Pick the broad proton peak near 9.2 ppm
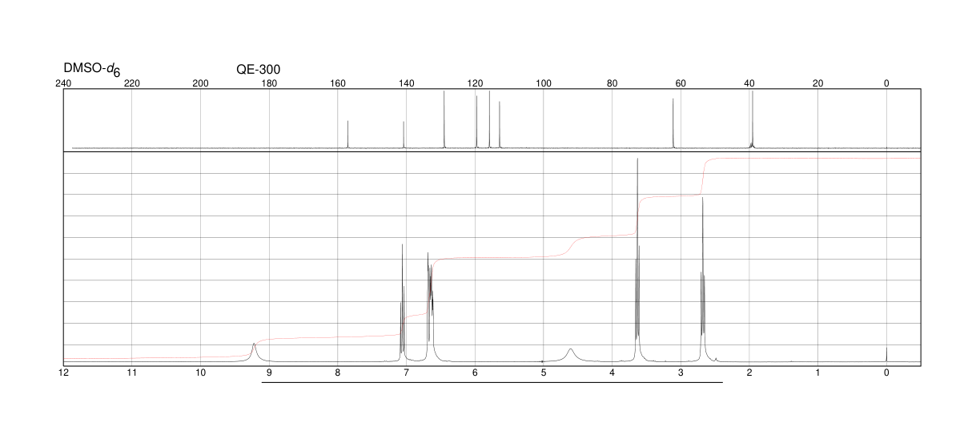The image size is (980, 423). [255, 352]
